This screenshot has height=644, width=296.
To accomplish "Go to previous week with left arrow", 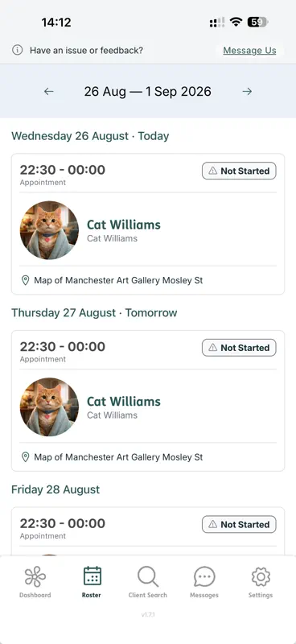I will point(49,91).
